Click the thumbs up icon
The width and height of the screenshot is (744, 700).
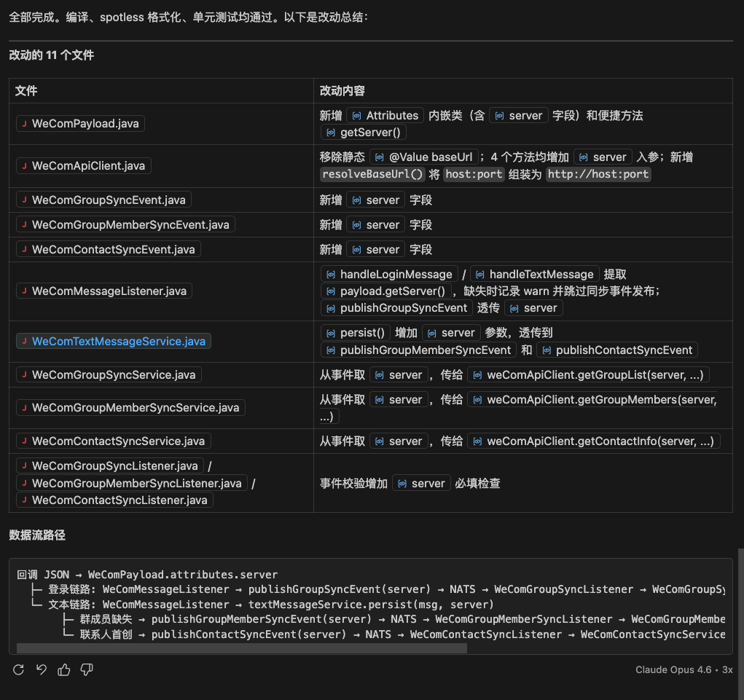click(64, 669)
